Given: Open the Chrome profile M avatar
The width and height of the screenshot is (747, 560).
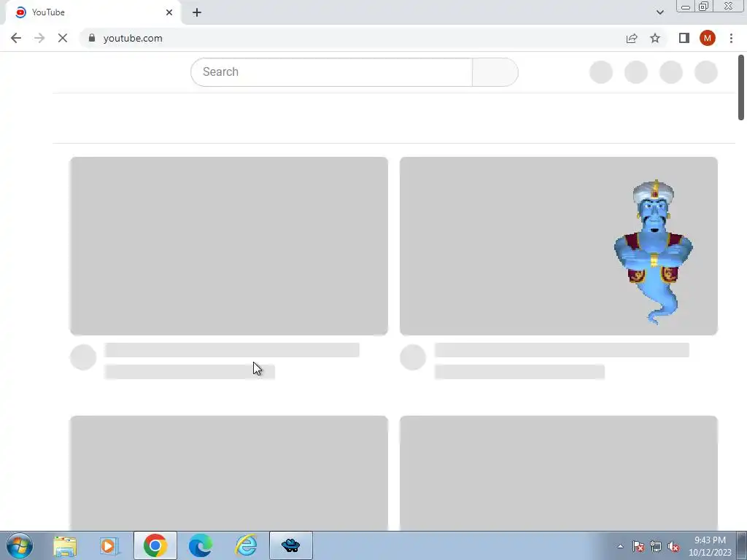Looking at the screenshot, I should pyautogui.click(x=708, y=38).
